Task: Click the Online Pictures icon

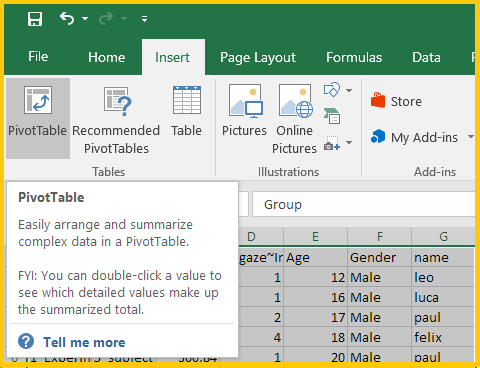Action: pos(295,101)
